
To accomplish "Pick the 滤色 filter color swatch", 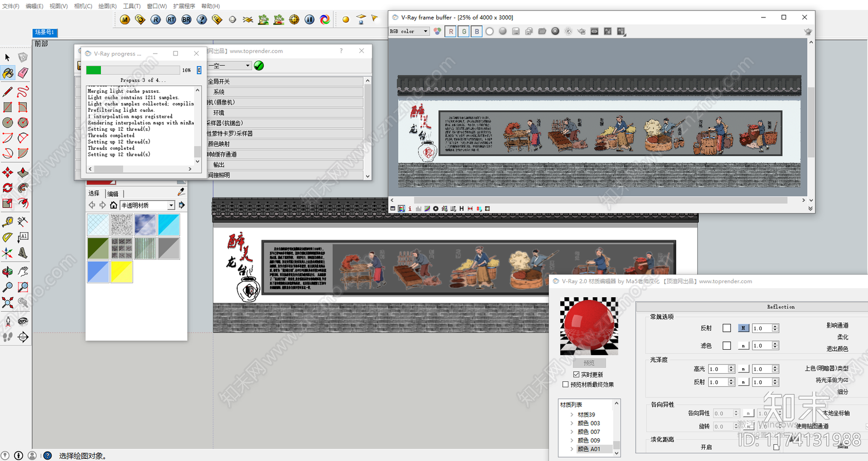I will pyautogui.click(x=726, y=345).
